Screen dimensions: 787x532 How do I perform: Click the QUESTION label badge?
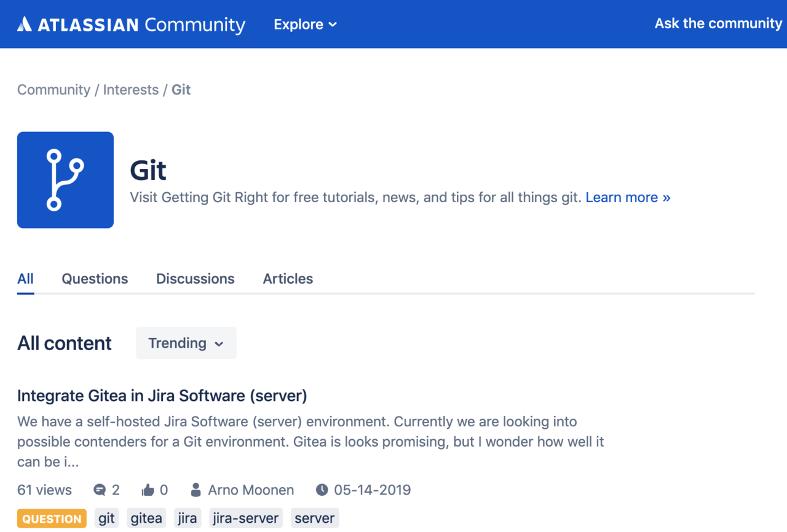(52, 518)
